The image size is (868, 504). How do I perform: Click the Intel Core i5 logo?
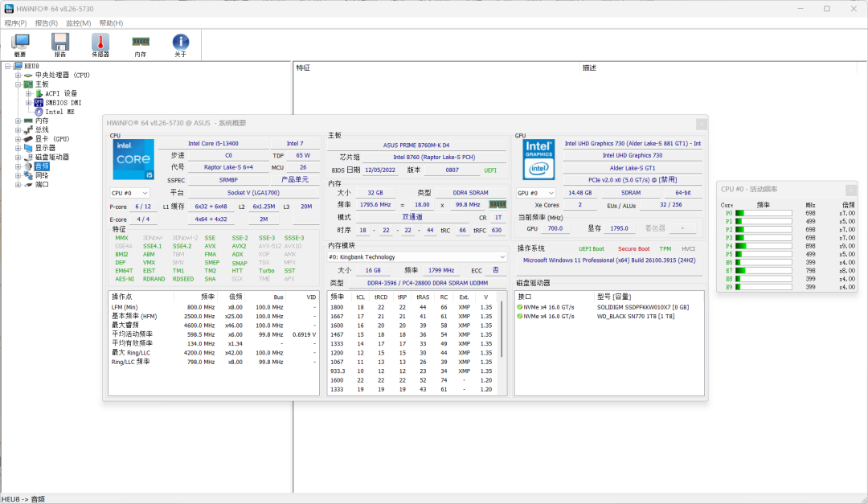point(133,159)
